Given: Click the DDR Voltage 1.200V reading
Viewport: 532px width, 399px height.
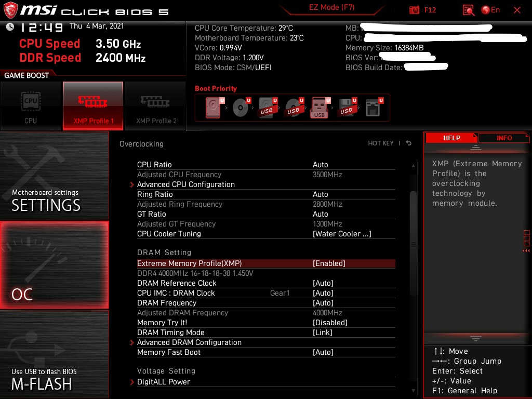Looking at the screenshot, I should [229, 58].
